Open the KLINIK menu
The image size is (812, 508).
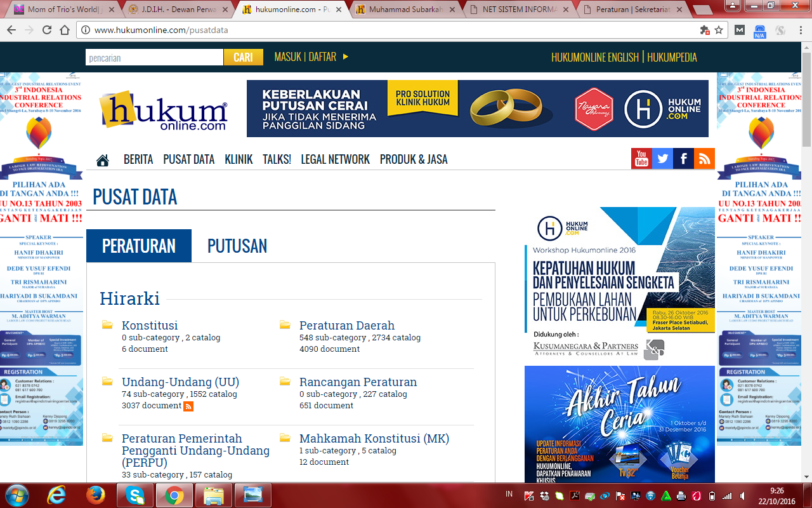click(239, 159)
